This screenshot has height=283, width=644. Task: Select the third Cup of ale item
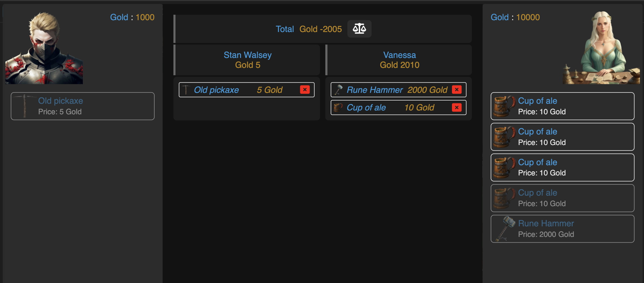coord(562,167)
